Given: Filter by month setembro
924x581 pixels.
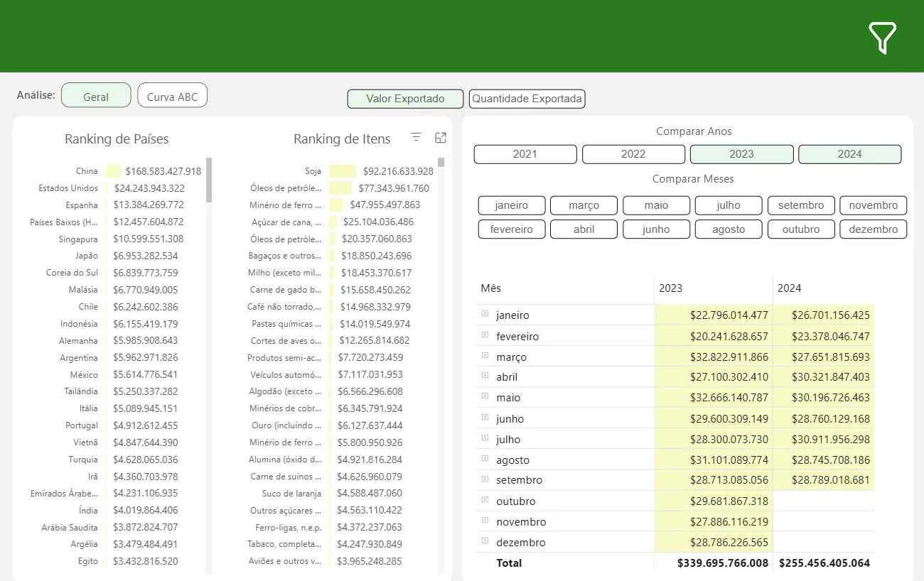Looking at the screenshot, I should pyautogui.click(x=801, y=205).
